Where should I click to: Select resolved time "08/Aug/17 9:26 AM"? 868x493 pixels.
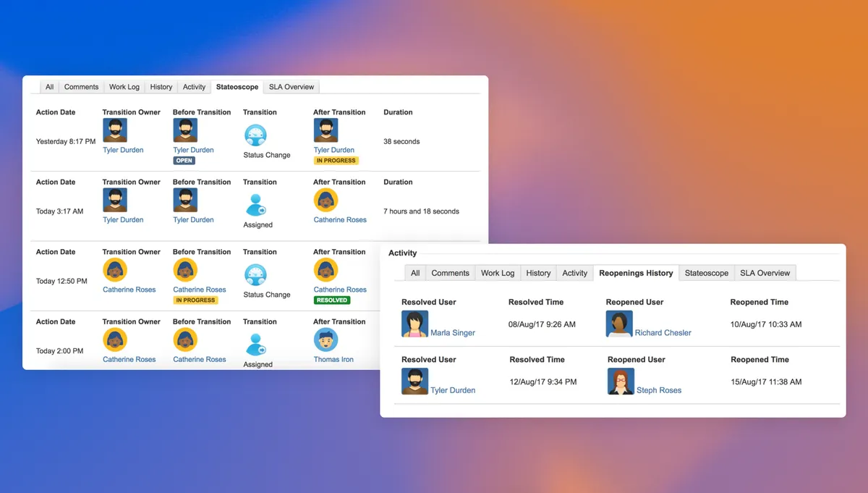tap(542, 324)
